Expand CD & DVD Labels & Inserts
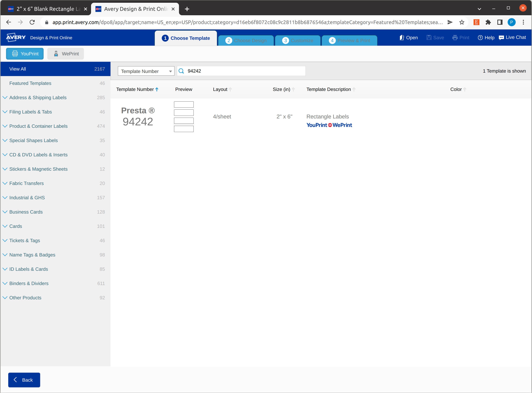The image size is (532, 393). click(x=5, y=155)
